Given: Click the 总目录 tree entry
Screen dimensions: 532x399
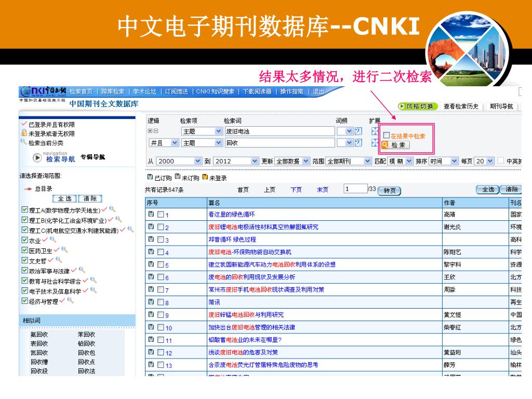Looking at the screenshot, I should click(44, 189).
